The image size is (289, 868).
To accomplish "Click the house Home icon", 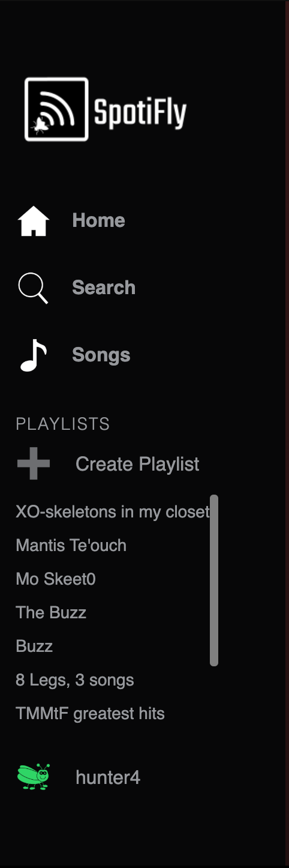I will (x=34, y=221).
